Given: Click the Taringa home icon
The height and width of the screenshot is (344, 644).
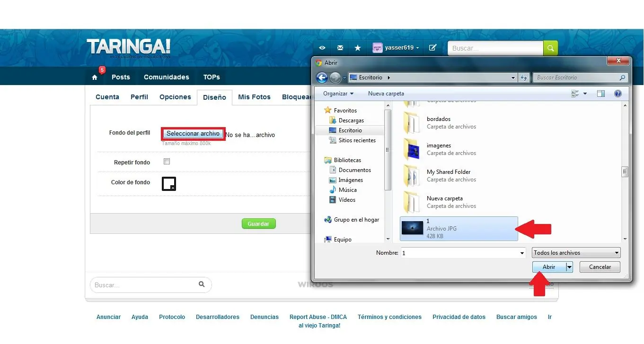Looking at the screenshot, I should [x=95, y=77].
